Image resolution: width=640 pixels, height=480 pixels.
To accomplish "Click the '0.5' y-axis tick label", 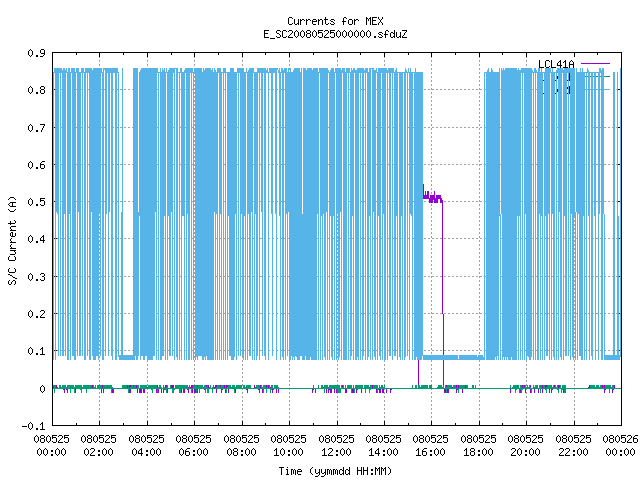I will (36, 202).
